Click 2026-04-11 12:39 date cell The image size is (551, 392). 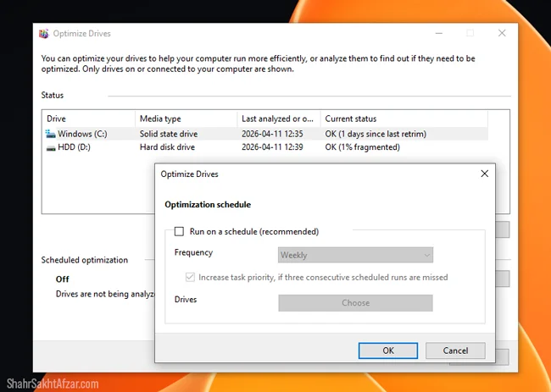pyautogui.click(x=272, y=147)
